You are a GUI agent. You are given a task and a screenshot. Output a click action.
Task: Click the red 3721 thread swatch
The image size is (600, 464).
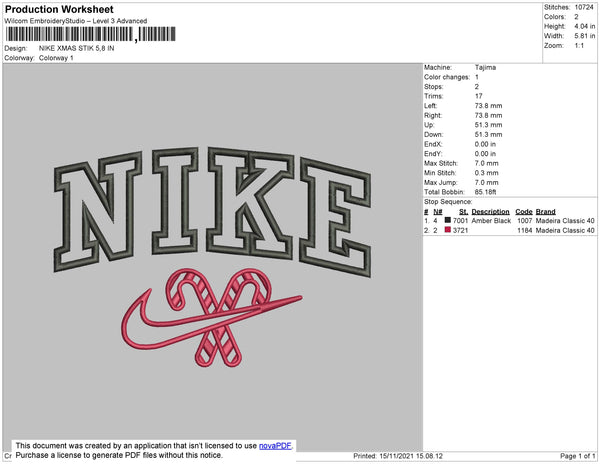pos(448,230)
